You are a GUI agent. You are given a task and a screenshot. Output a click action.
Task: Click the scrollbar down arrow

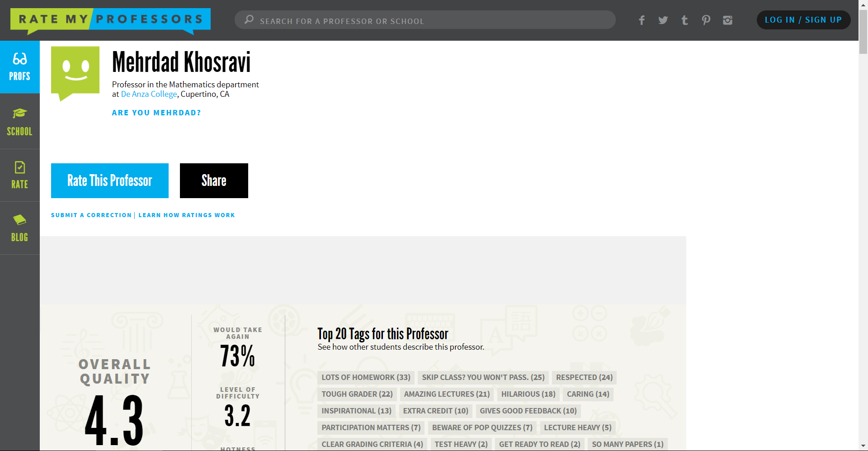863,446
